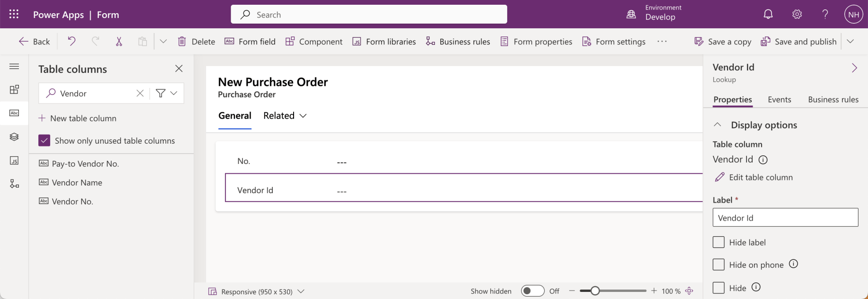Select the Vendor Id field on the form

click(463, 188)
